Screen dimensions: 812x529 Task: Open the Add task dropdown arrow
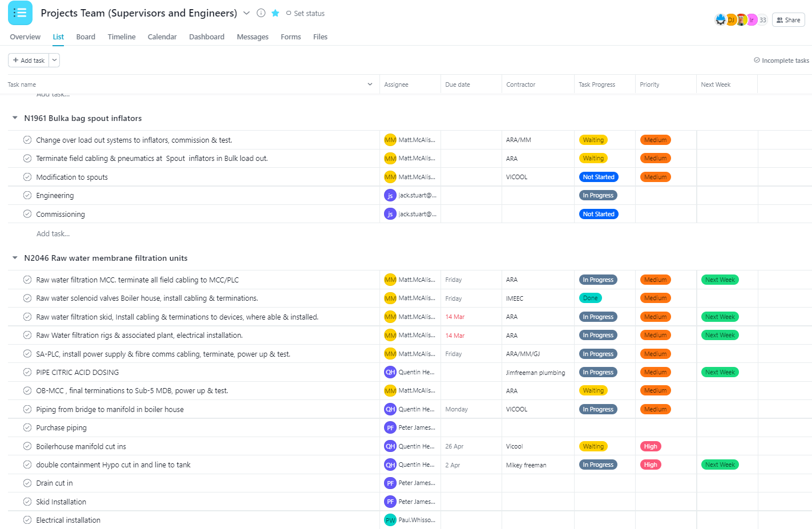point(54,60)
